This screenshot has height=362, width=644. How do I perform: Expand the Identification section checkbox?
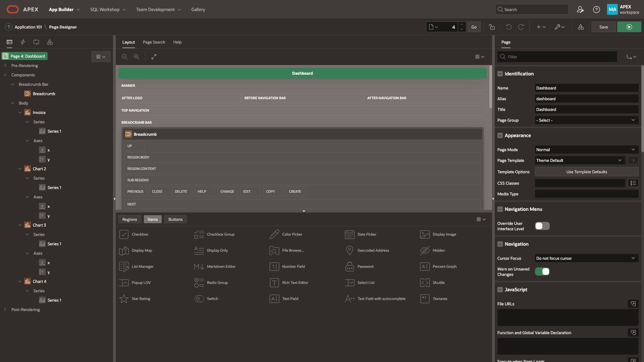tap(500, 73)
